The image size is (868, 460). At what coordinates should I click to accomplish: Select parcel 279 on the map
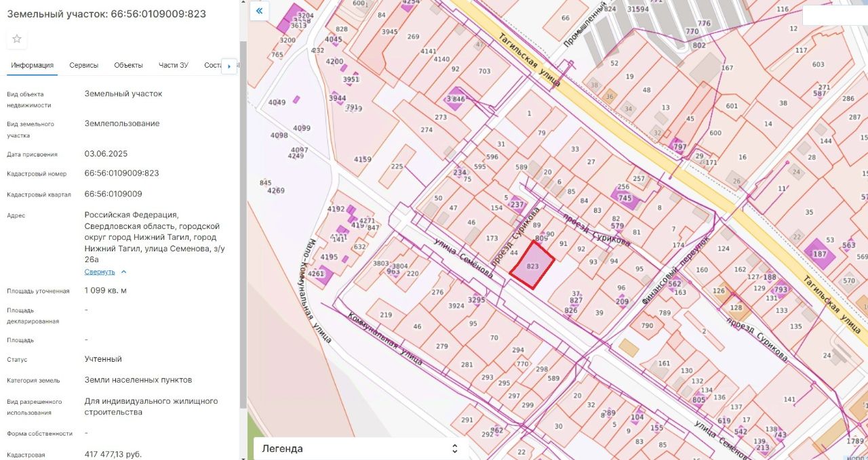tap(442, 346)
